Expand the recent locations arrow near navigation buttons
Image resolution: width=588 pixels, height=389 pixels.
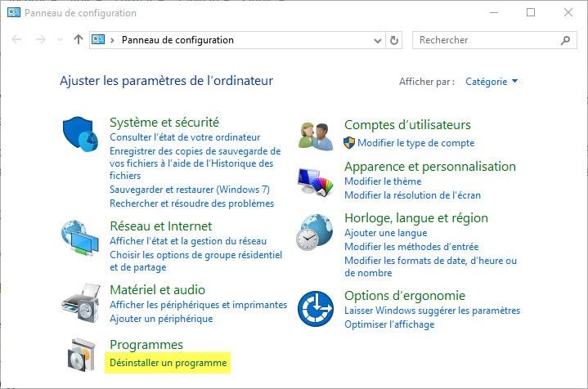(x=60, y=40)
